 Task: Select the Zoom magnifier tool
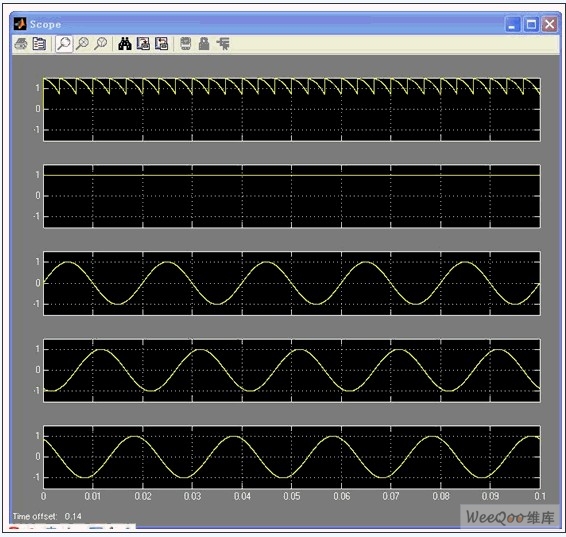tap(64, 44)
